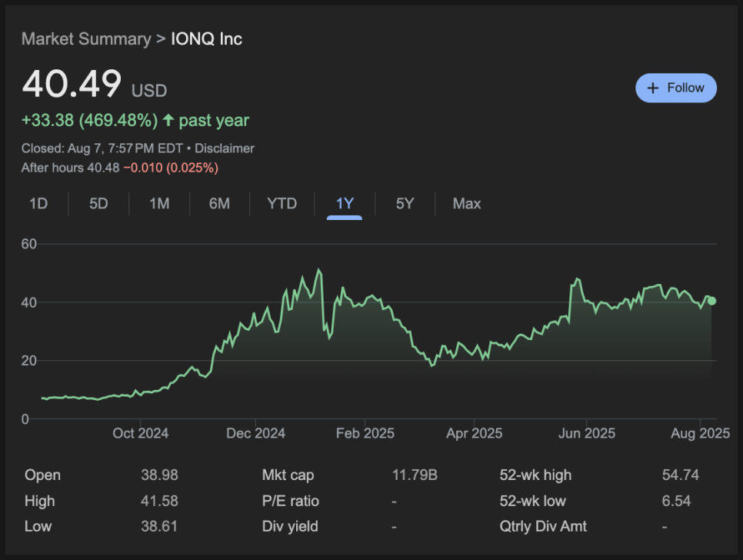The image size is (743, 560).
Task: Click the Follow button
Action: click(676, 88)
